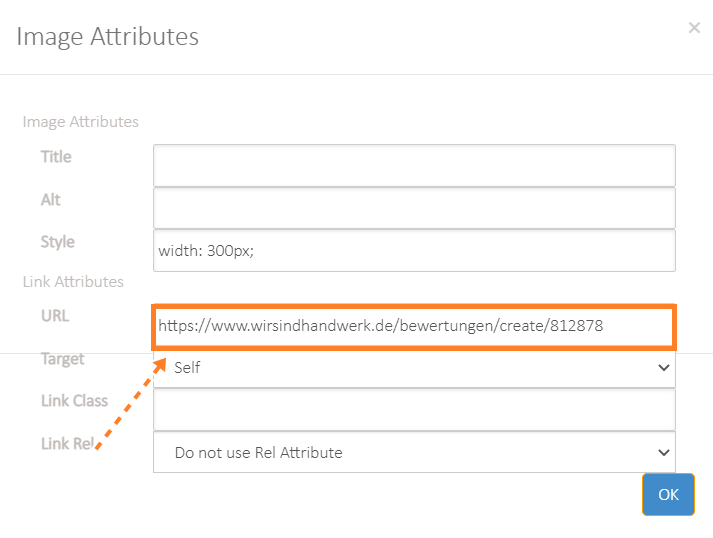Click the Alt field label
The image size is (713, 538).
click(50, 200)
